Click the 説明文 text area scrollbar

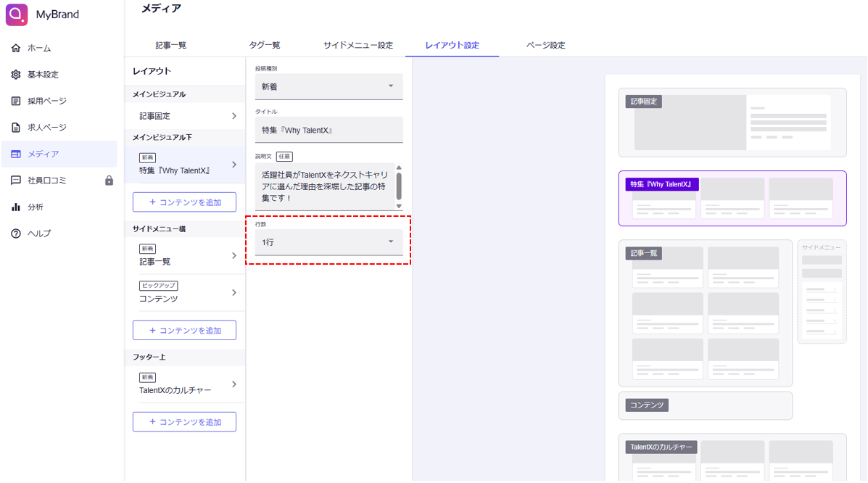pyautogui.click(x=399, y=186)
